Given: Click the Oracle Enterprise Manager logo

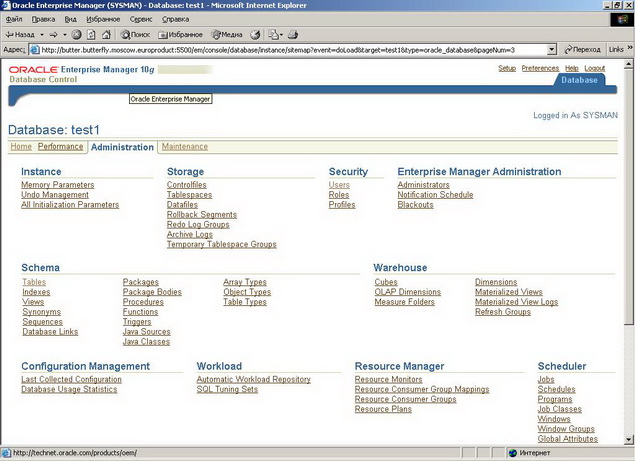Looking at the screenshot, I should click(81, 70).
